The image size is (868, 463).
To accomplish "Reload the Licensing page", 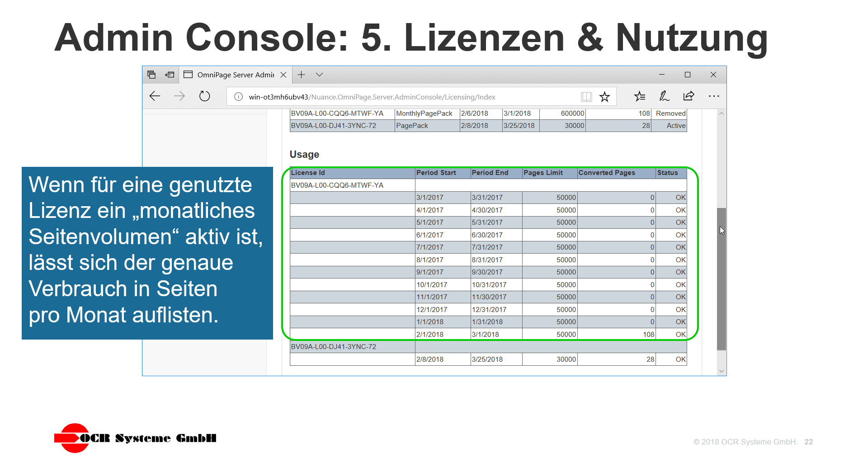I will click(204, 96).
